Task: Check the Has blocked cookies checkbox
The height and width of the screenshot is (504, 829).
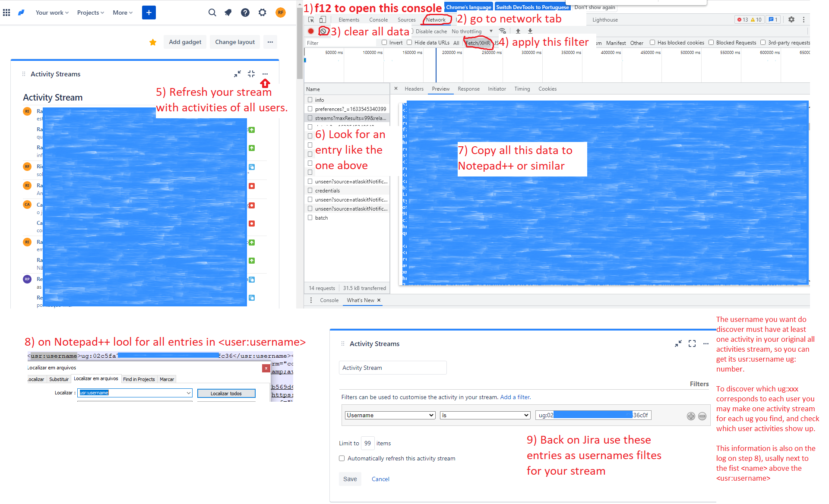Action: click(652, 42)
